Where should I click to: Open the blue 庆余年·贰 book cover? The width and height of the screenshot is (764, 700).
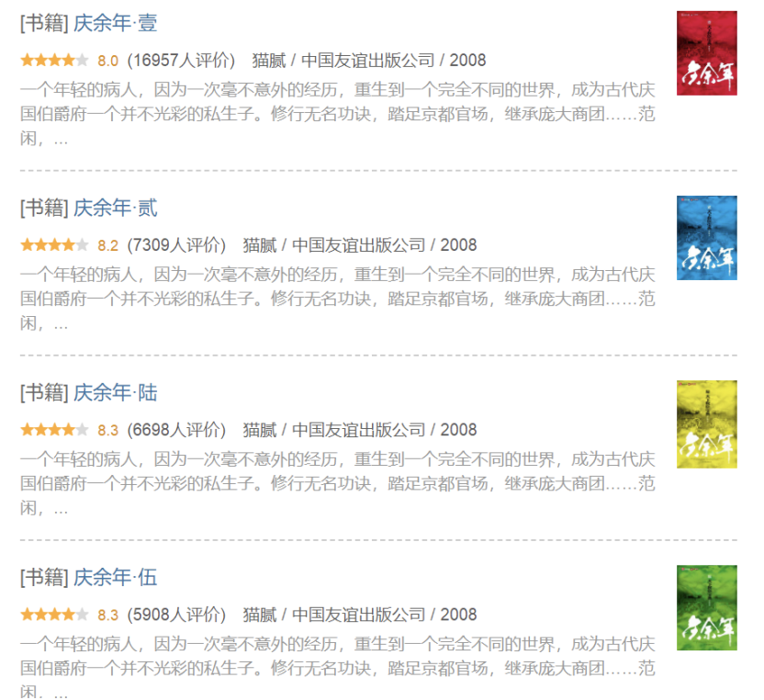(x=706, y=238)
